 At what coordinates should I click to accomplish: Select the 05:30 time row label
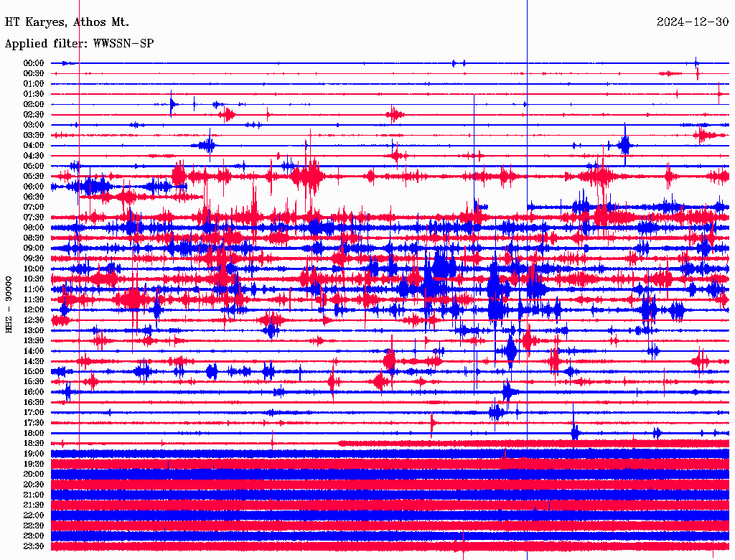pyautogui.click(x=34, y=177)
